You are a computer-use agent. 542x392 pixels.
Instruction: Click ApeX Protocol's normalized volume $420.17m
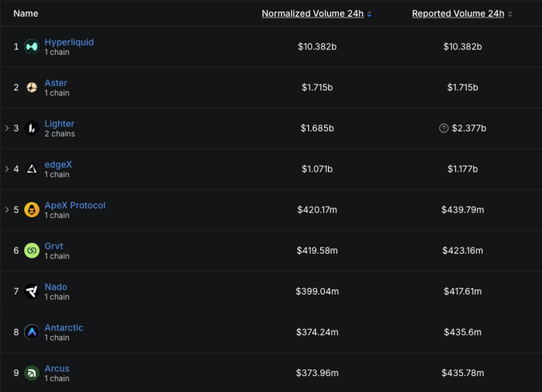(317, 210)
